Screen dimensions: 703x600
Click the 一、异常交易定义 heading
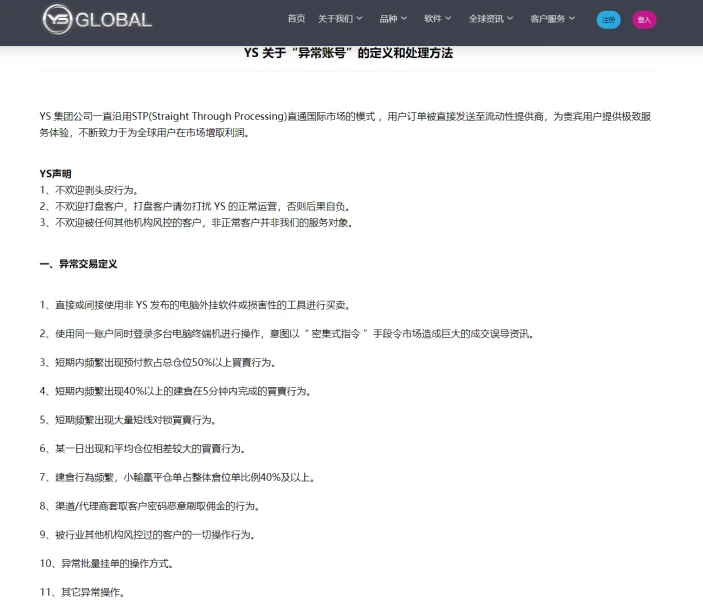point(78,264)
